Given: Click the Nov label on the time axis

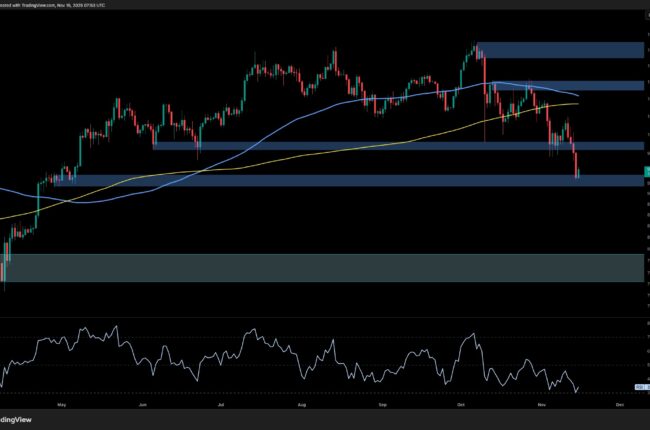Looking at the screenshot, I should [x=541, y=406].
